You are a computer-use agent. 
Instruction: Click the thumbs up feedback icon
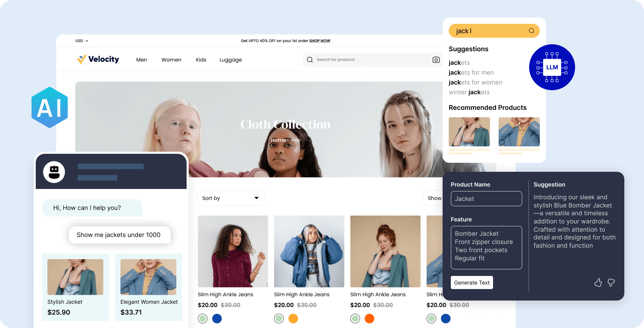point(598,282)
